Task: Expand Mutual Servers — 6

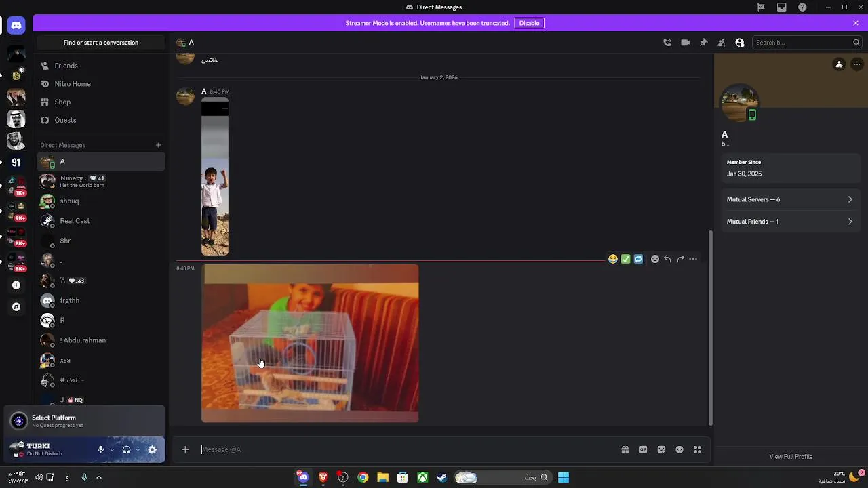Action: [790, 199]
